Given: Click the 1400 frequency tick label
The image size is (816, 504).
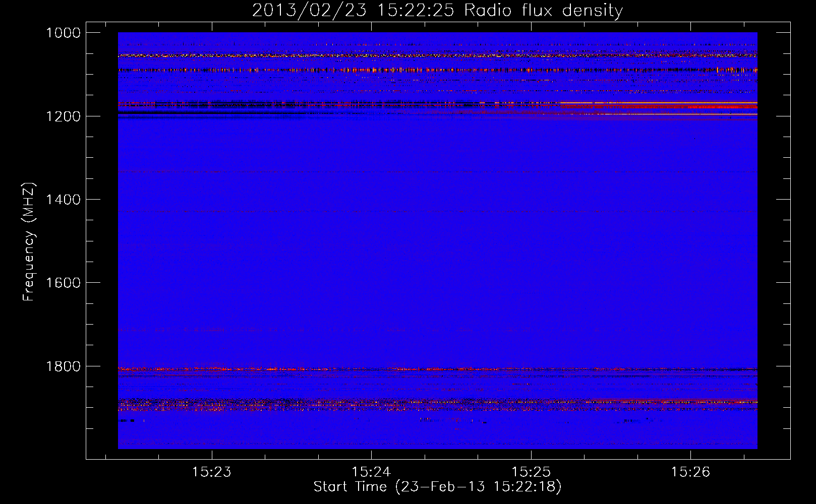Looking at the screenshot, I should click(63, 200).
